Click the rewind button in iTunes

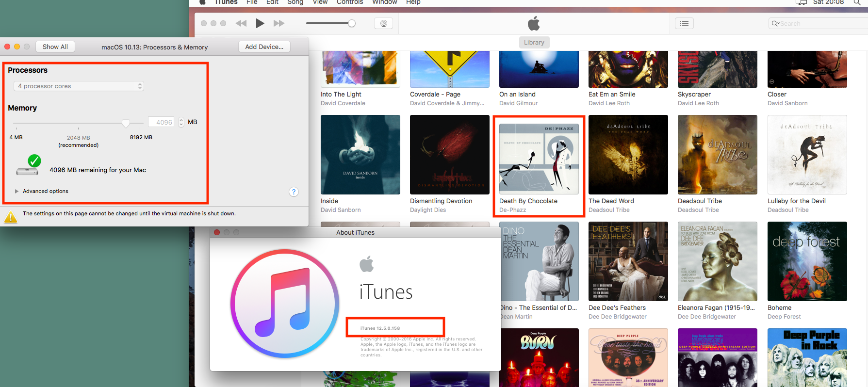click(x=241, y=23)
